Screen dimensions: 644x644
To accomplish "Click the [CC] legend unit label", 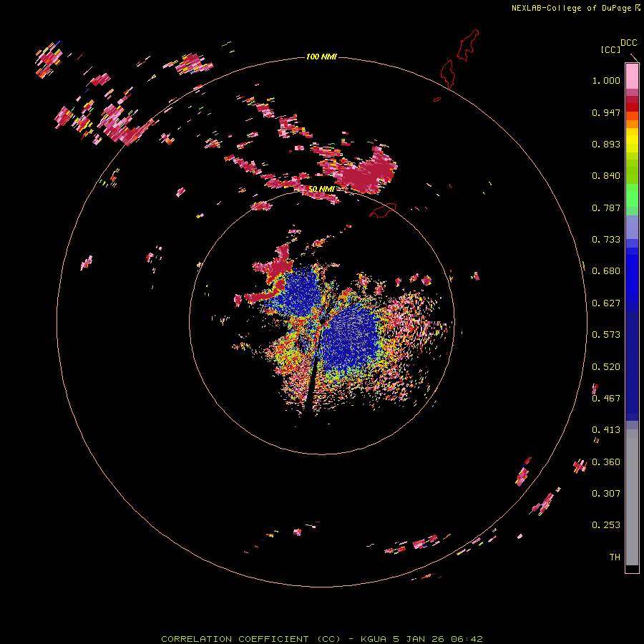I will tap(610, 49).
